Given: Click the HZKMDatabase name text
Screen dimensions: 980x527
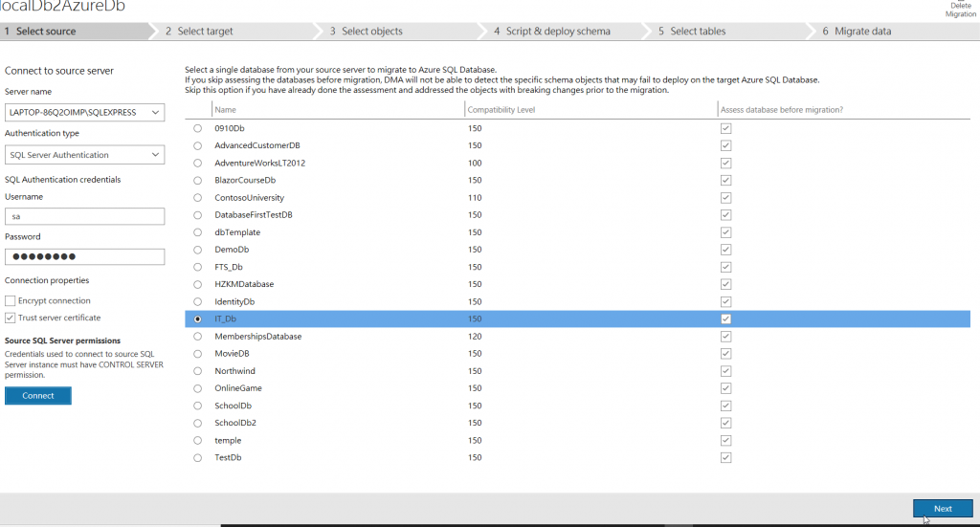Looking at the screenshot, I should tap(244, 284).
